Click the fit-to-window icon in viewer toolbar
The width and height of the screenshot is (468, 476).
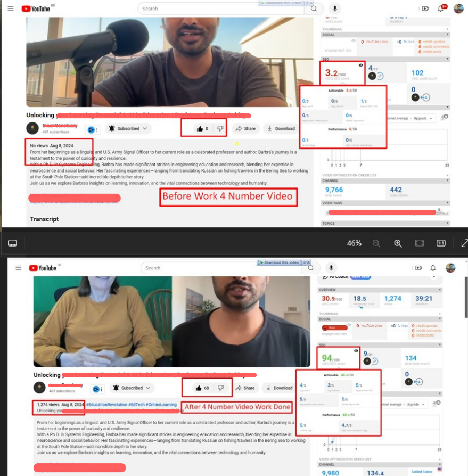pos(420,243)
